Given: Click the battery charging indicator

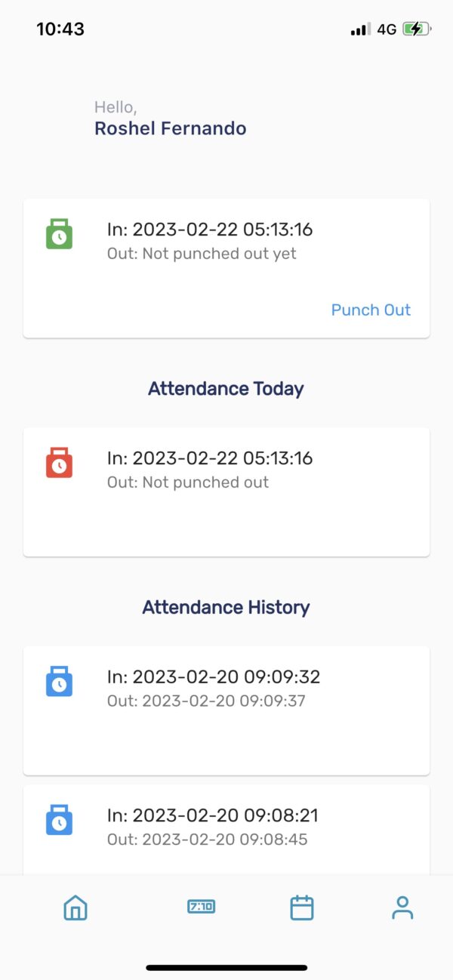Looking at the screenshot, I should (x=414, y=29).
